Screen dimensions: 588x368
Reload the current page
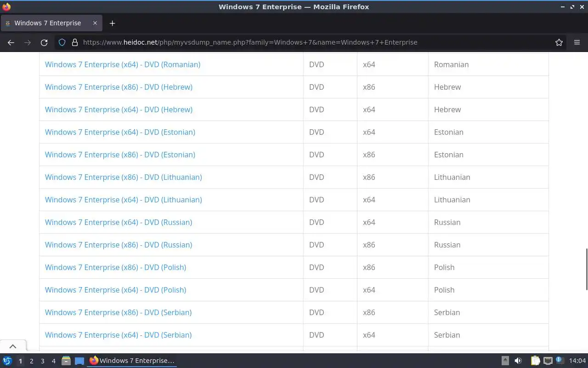(x=44, y=42)
